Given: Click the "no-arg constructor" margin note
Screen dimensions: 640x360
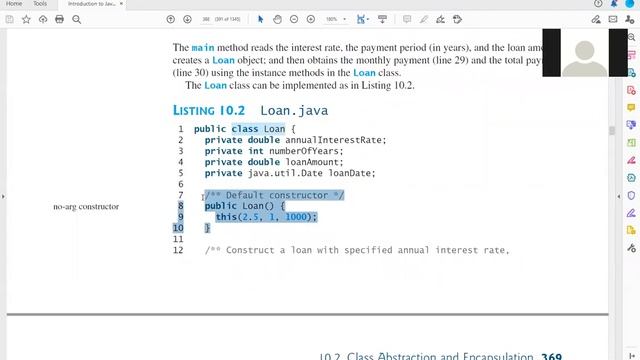Looking at the screenshot, I should [x=86, y=207].
